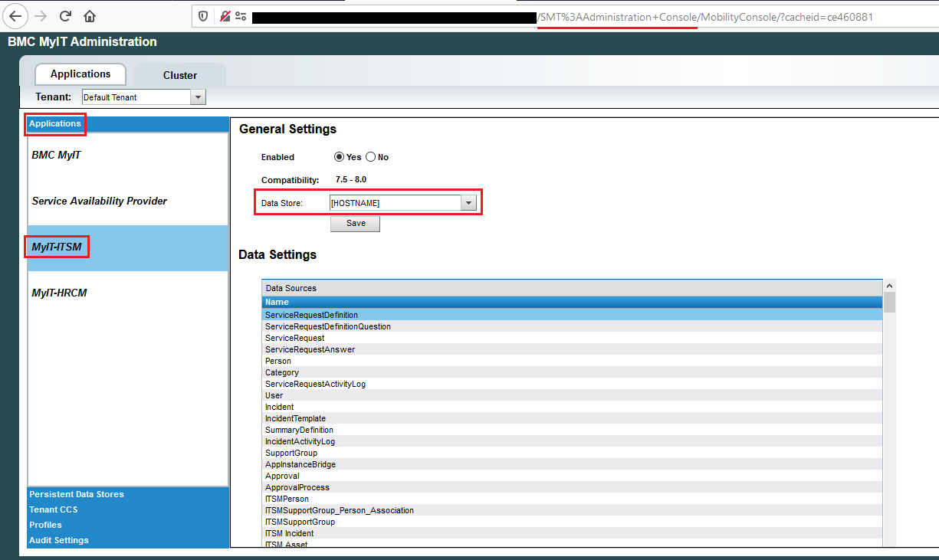Select ITSMPerson row
The height and width of the screenshot is (560, 939).
573,499
